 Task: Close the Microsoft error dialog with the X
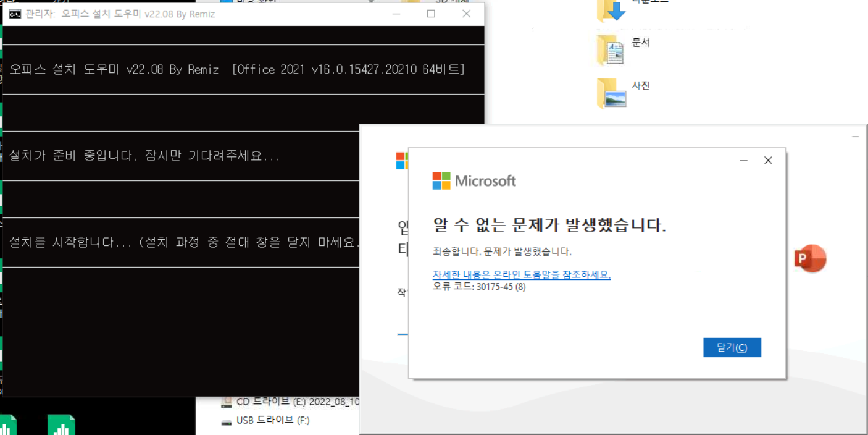[768, 161]
